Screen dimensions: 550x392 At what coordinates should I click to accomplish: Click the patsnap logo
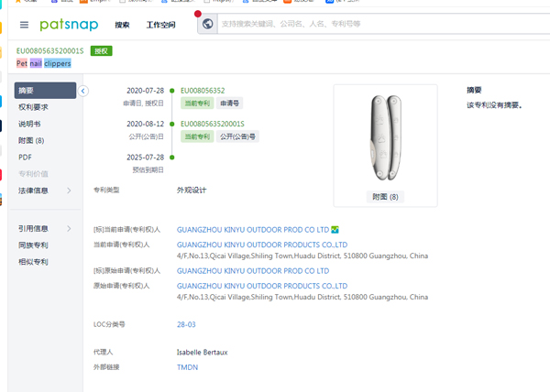69,25
